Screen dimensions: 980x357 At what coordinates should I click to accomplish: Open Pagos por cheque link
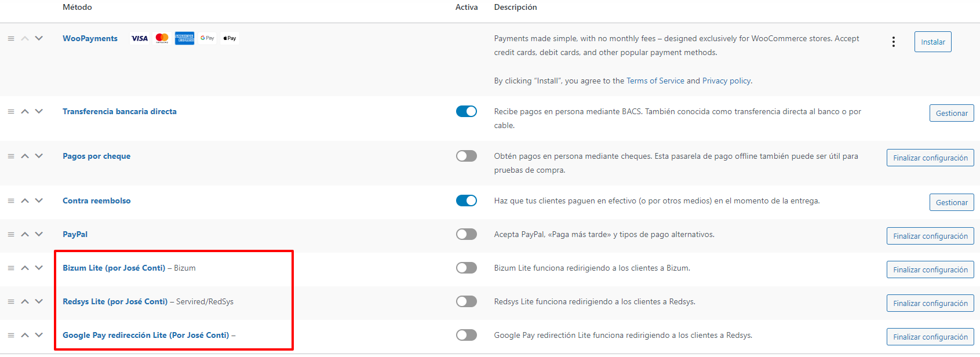(x=96, y=156)
